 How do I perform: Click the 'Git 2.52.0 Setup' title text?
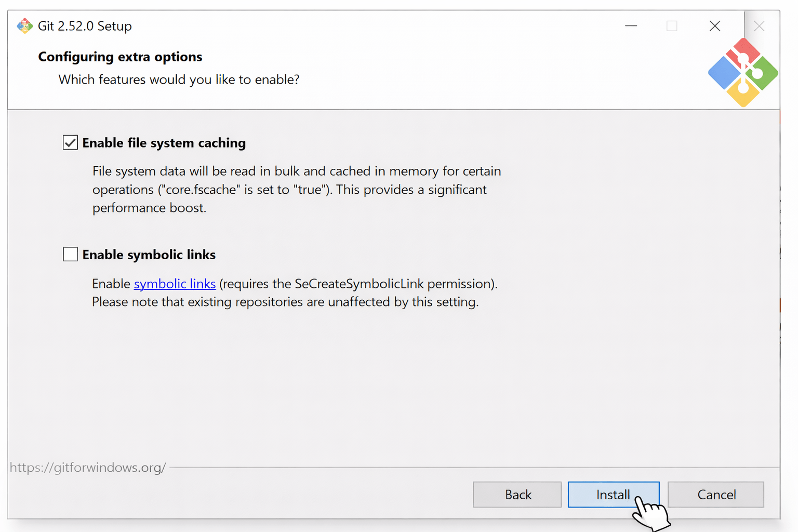(85, 26)
